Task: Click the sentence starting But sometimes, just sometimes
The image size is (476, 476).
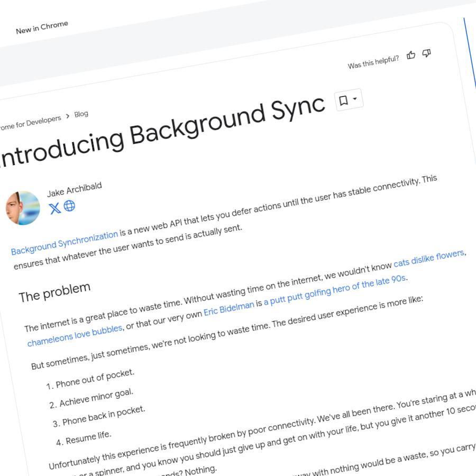Action: 227,333
